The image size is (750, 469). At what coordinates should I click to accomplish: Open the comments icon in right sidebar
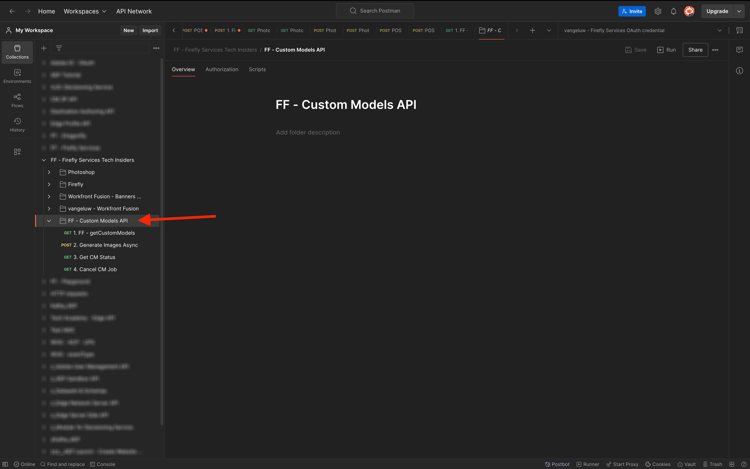(x=739, y=50)
